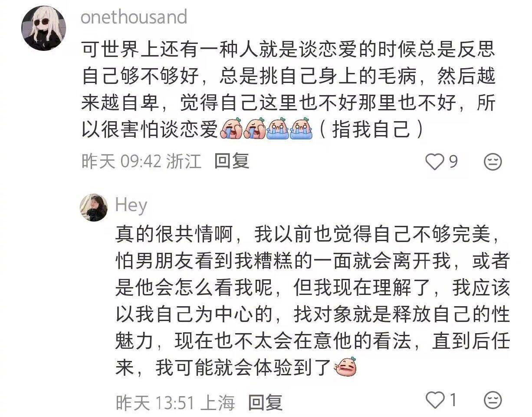This screenshot has height=417, width=532.
Task: Click timestamp 昨天 09:42 浙江
Action: [x=141, y=162]
